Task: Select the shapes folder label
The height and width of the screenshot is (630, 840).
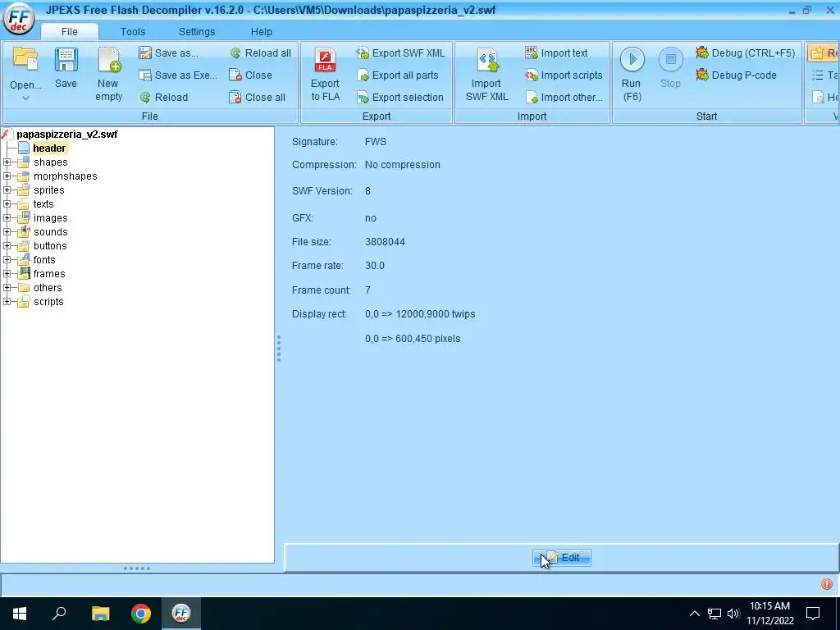Action: 50,162
